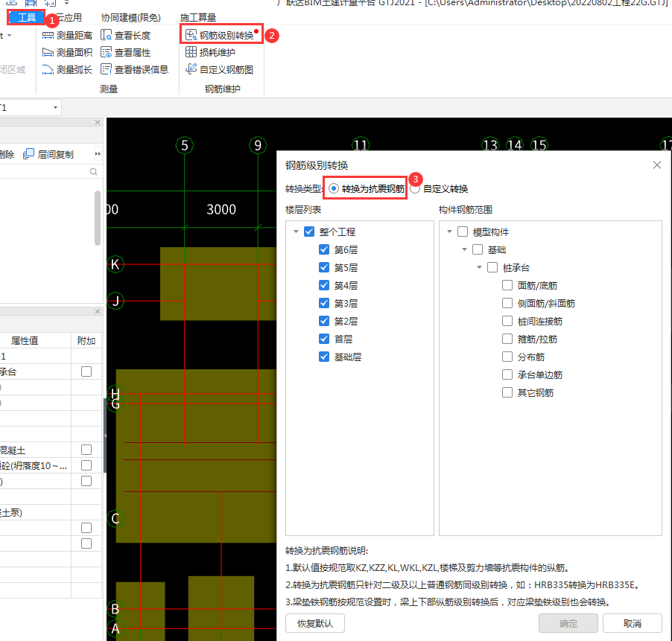
Task: Uncheck 第4层 floor checkbox
Action: point(324,285)
